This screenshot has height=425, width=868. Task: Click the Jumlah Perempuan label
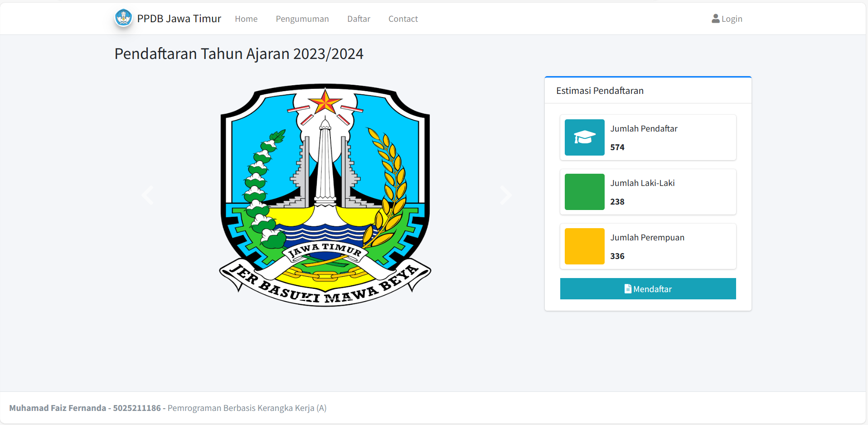coord(647,238)
